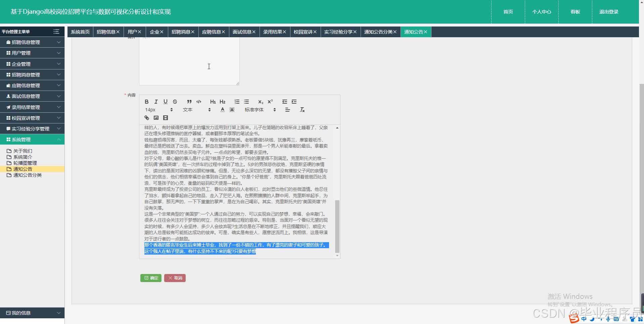This screenshot has height=324, width=644.
Task: Close the 通知公告分类 tab
Action: [395, 32]
